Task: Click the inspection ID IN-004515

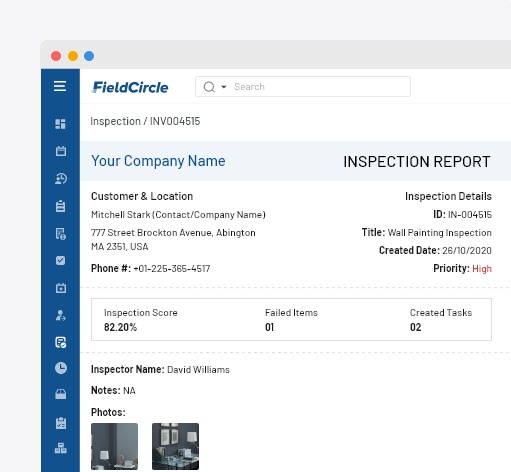Action: coord(470,215)
